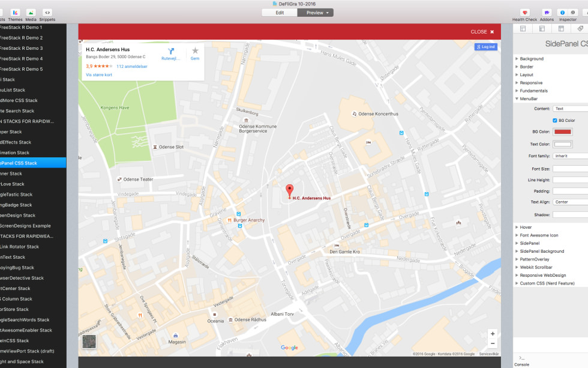Select FreeStack R Demo 3 page
Screen dimensions: 588x368
click(x=33, y=49)
